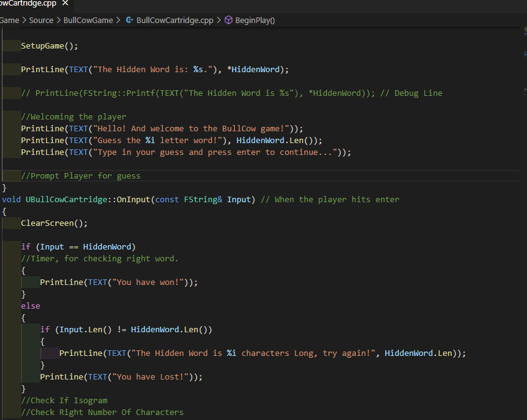
Task: Click the BeginPlay method cube icon
Action: pyautogui.click(x=228, y=20)
